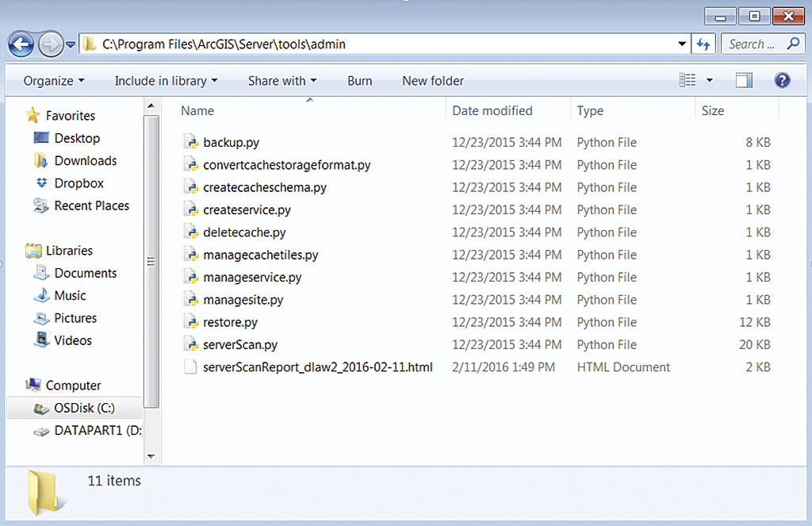
Task: Click the Burn toolbar button
Action: coord(359,81)
